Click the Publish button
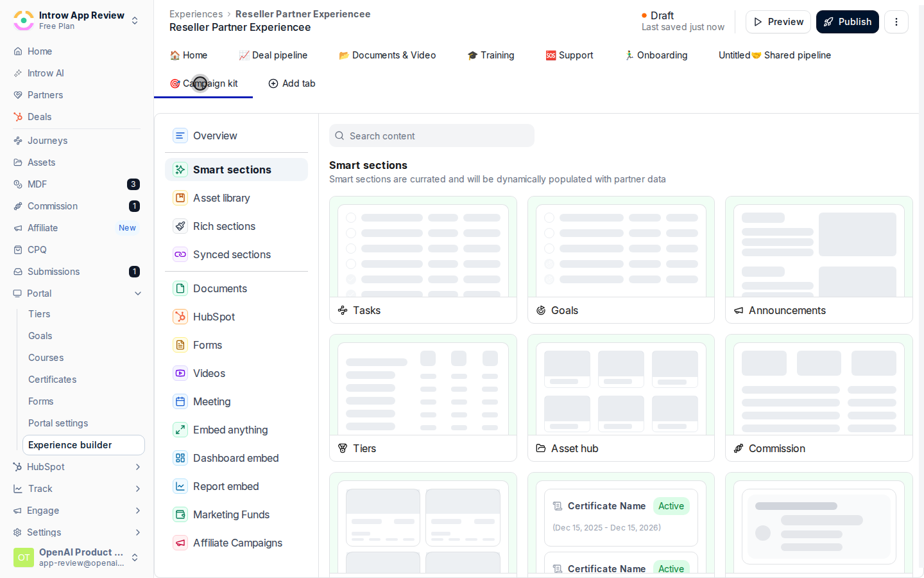Image resolution: width=924 pixels, height=578 pixels. coord(848,22)
